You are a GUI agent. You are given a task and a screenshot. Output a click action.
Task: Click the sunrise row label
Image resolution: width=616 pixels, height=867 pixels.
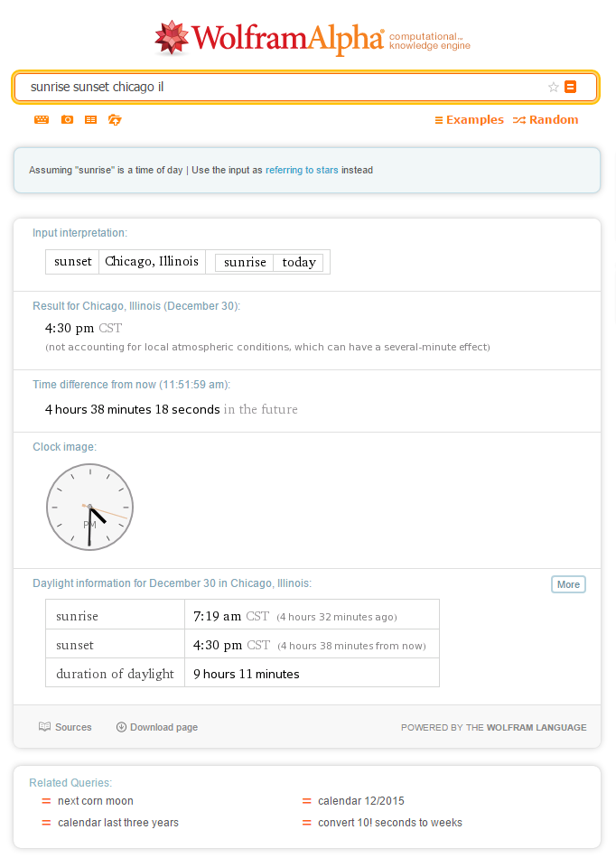point(77,616)
